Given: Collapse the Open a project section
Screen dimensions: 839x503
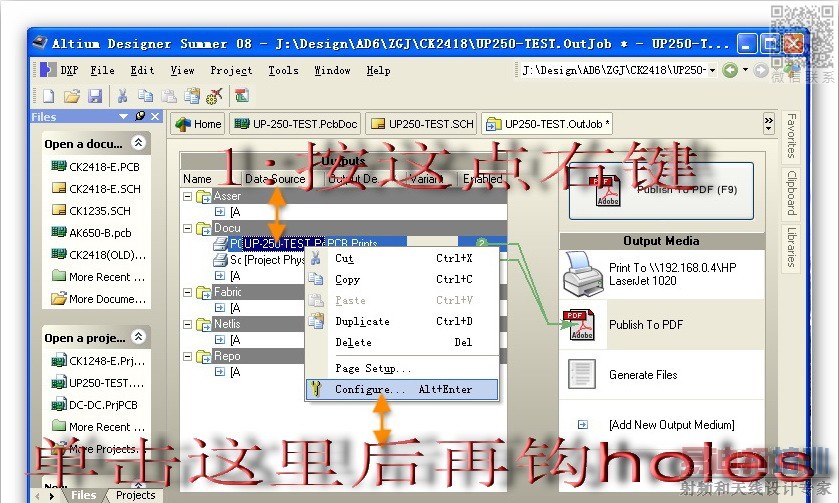Looking at the screenshot, I should click(139, 337).
